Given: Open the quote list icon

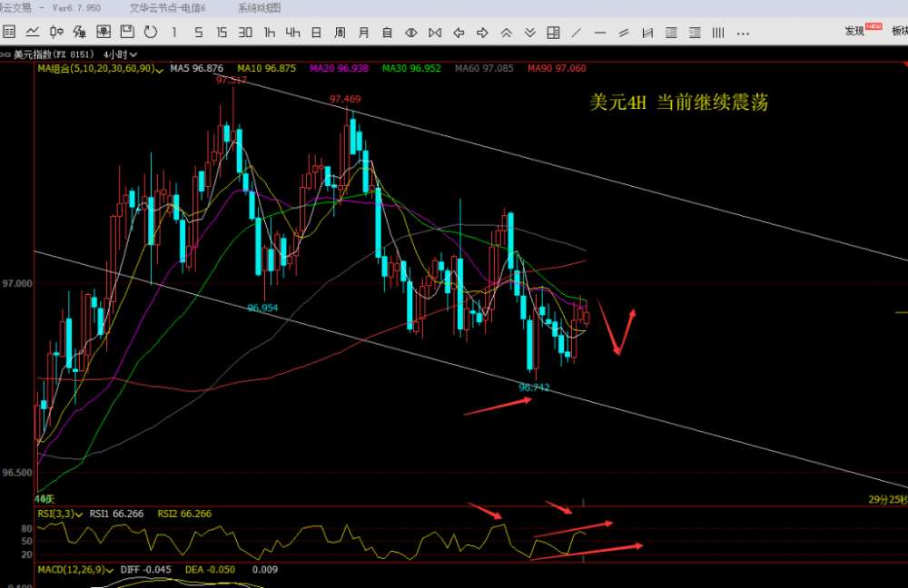Looking at the screenshot, I should pyautogui.click(x=9, y=33).
